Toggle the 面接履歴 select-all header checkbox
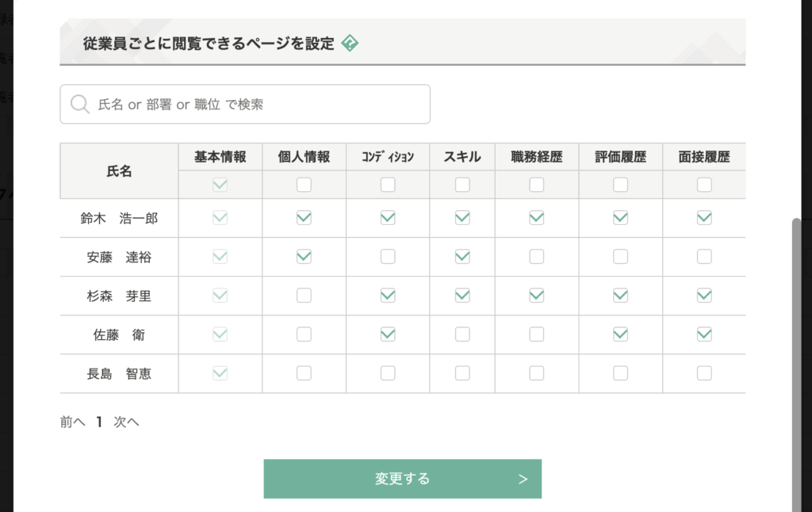Viewport: 812px width, 512px height. tap(704, 185)
